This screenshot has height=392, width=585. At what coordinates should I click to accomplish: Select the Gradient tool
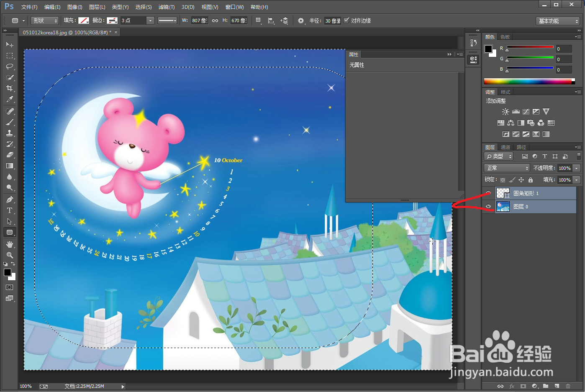coord(10,166)
